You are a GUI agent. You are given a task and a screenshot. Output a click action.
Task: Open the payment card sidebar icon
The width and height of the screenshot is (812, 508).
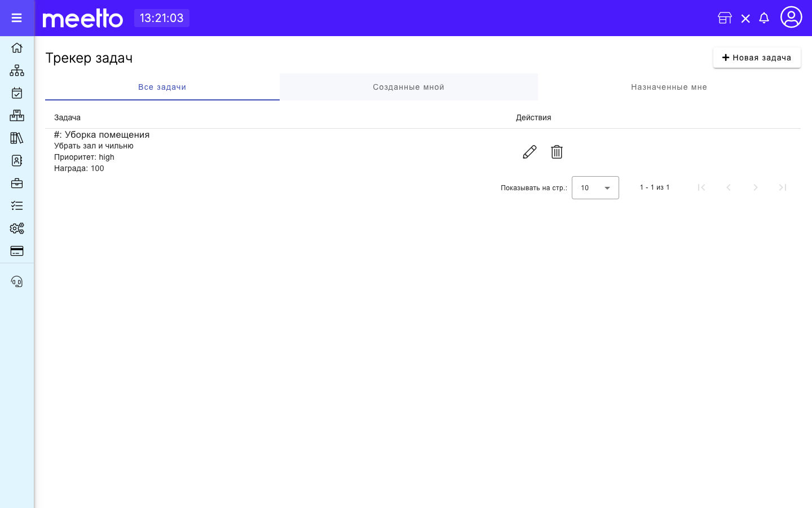tap(17, 251)
